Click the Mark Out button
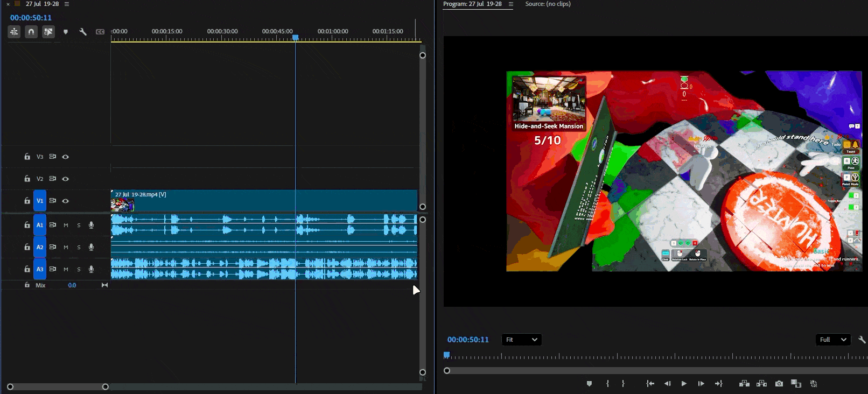Viewport: 868px width, 394px height. coord(623,384)
